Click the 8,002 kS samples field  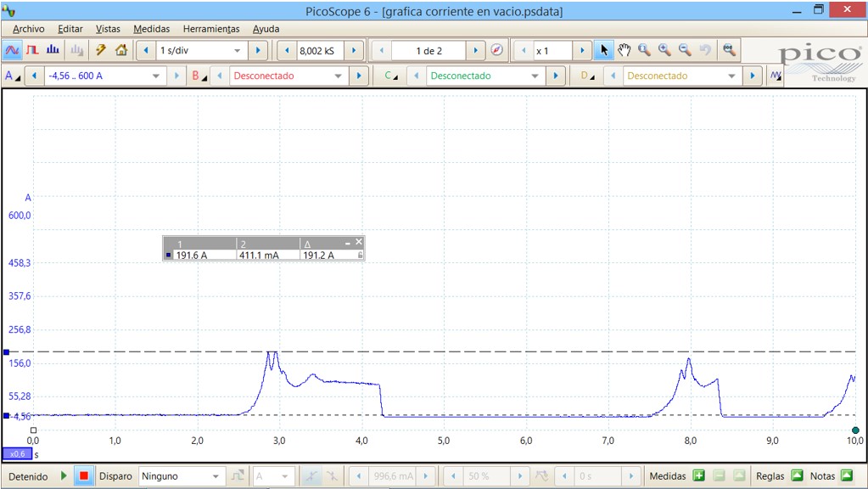pyautogui.click(x=320, y=50)
